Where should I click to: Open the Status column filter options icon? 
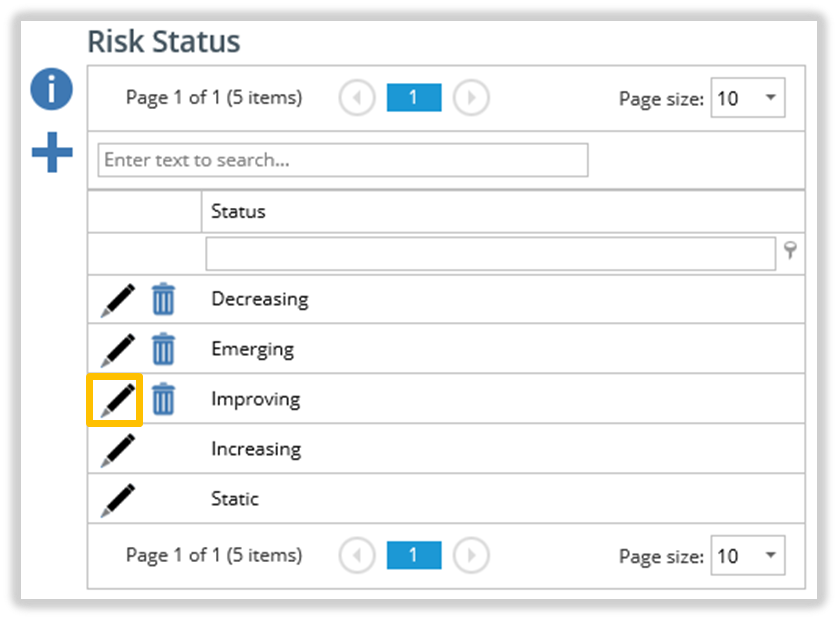click(790, 250)
